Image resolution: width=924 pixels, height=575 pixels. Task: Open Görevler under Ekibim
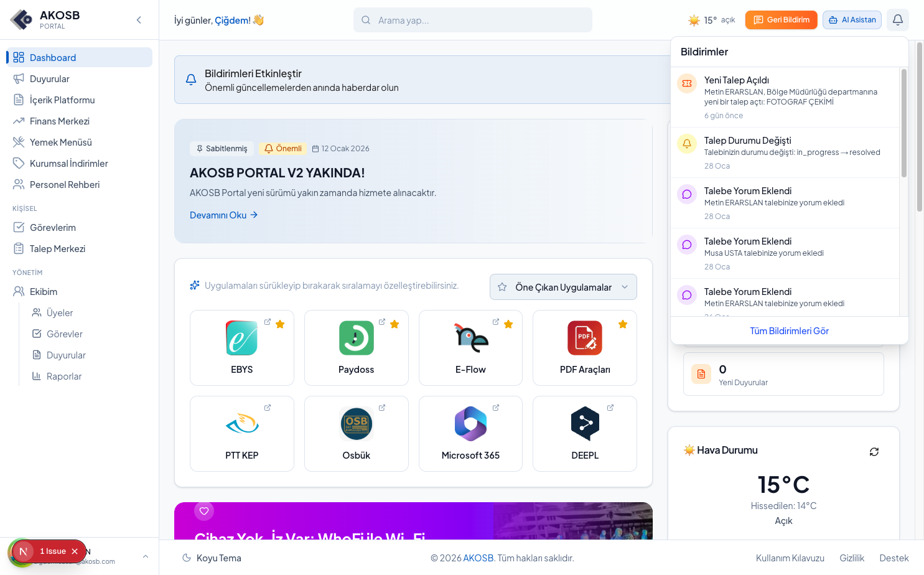88,334
